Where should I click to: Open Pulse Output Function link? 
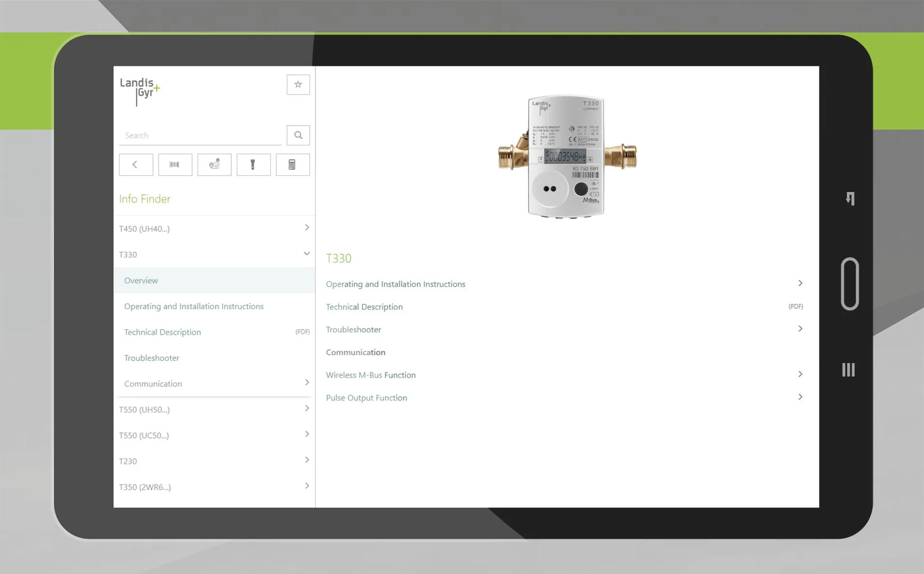366,398
